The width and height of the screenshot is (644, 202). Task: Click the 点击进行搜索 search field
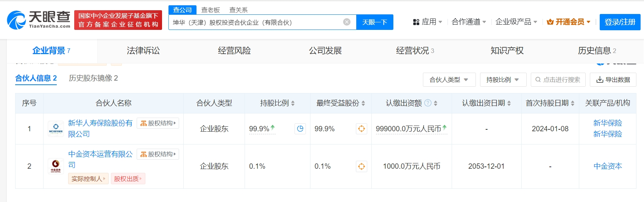pos(558,79)
